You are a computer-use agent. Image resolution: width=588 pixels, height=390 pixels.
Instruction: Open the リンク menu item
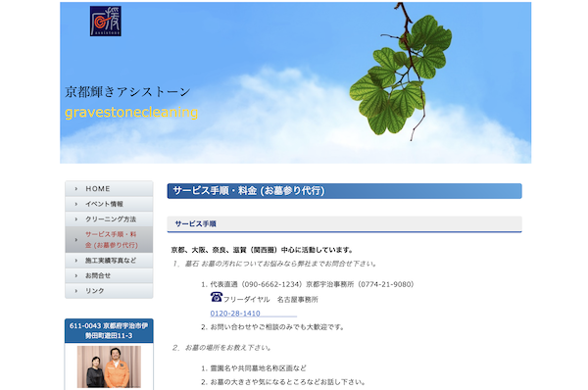coord(109,291)
